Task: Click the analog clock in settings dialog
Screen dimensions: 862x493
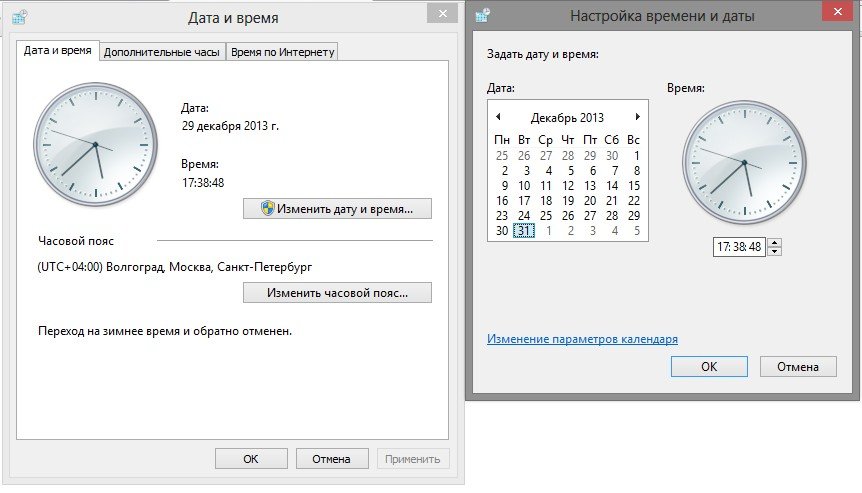Action: point(743,163)
